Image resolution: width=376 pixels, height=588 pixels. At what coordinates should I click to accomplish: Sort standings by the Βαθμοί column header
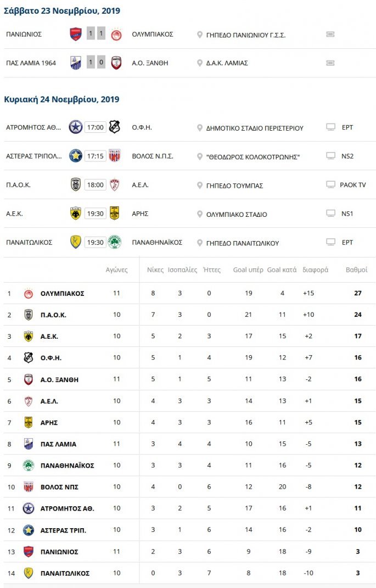point(357,270)
